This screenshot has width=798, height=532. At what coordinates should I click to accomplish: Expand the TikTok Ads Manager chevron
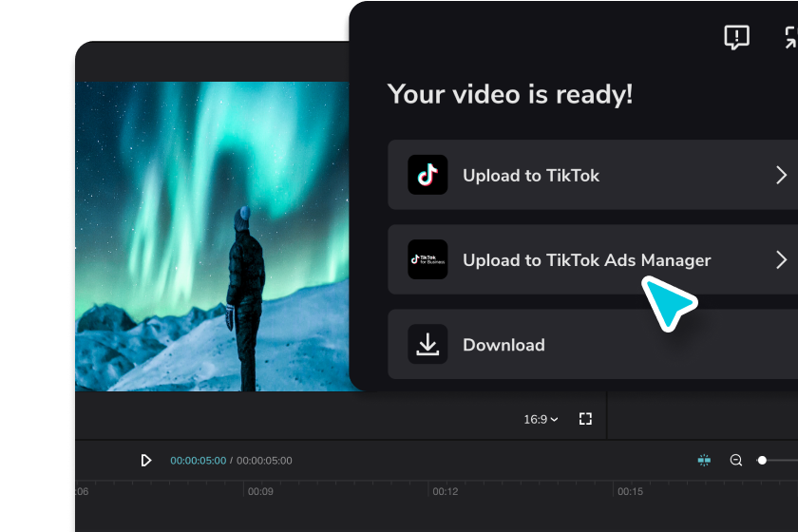tap(781, 259)
